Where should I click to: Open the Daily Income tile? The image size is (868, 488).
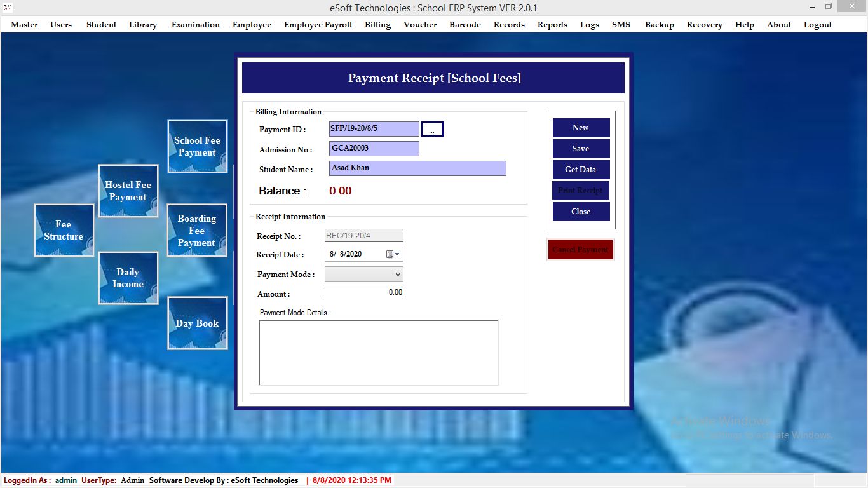point(128,278)
